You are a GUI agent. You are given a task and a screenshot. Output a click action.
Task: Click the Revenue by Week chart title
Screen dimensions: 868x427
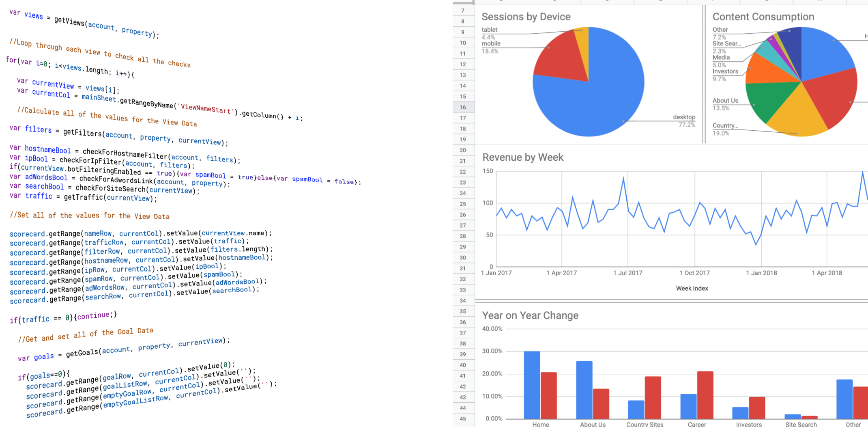pos(523,157)
